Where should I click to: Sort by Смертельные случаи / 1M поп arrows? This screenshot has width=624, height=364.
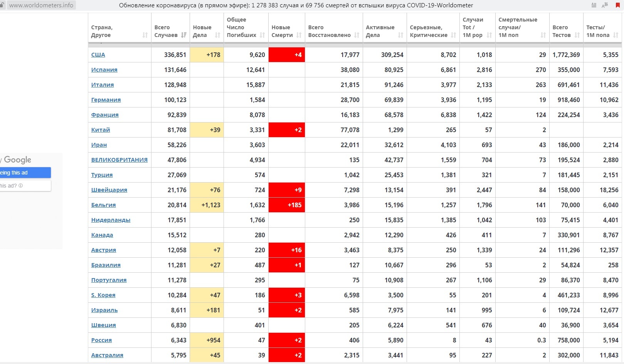(543, 35)
